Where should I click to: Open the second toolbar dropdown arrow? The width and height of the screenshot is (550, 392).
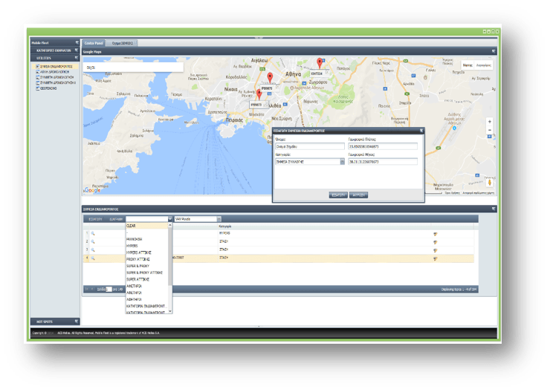[x=219, y=219]
